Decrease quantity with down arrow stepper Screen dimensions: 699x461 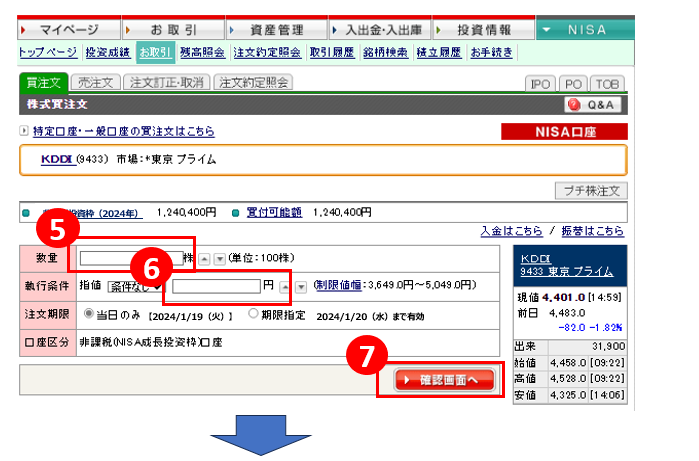(219, 259)
